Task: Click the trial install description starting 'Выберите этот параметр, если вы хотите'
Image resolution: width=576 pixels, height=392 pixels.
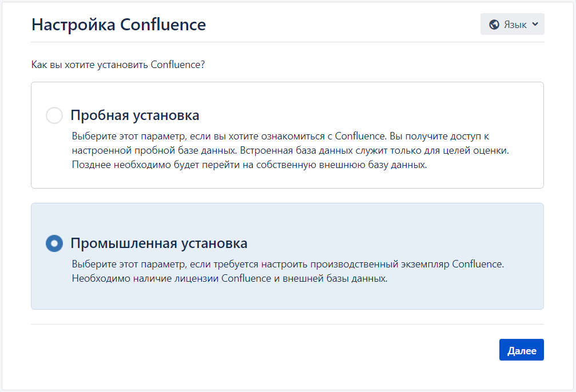Action: point(290,150)
